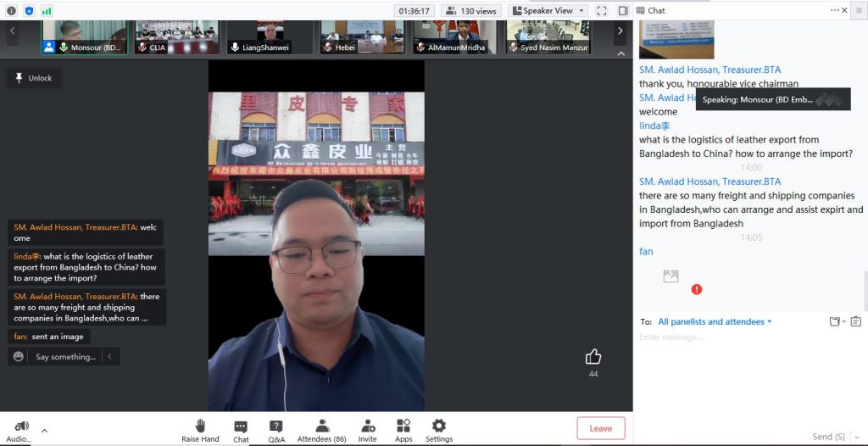Viewport: 868px width, 446px height.
Task: Unlock the pinned video
Action: 32,78
